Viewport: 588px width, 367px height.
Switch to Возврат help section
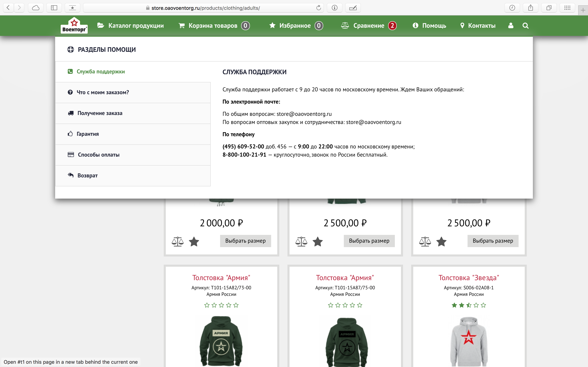(x=87, y=176)
